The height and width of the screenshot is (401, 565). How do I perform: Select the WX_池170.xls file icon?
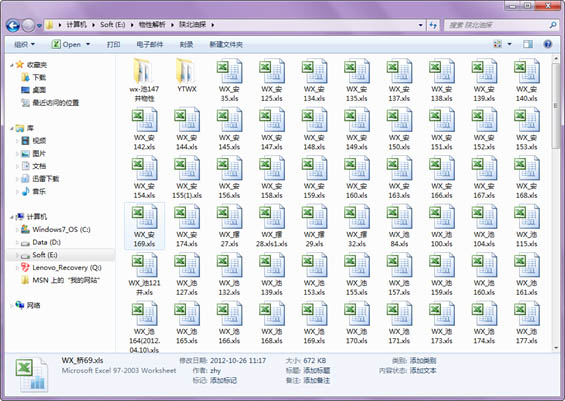click(356, 314)
